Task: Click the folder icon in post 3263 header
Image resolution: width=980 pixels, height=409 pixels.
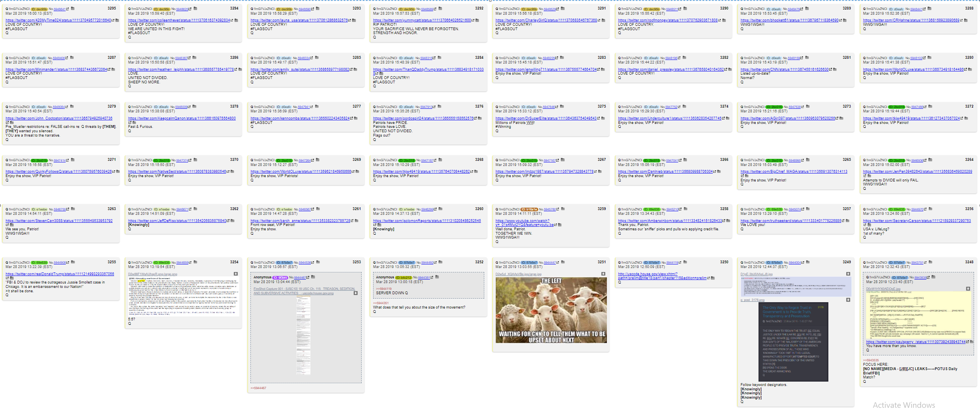Action: 73,209
